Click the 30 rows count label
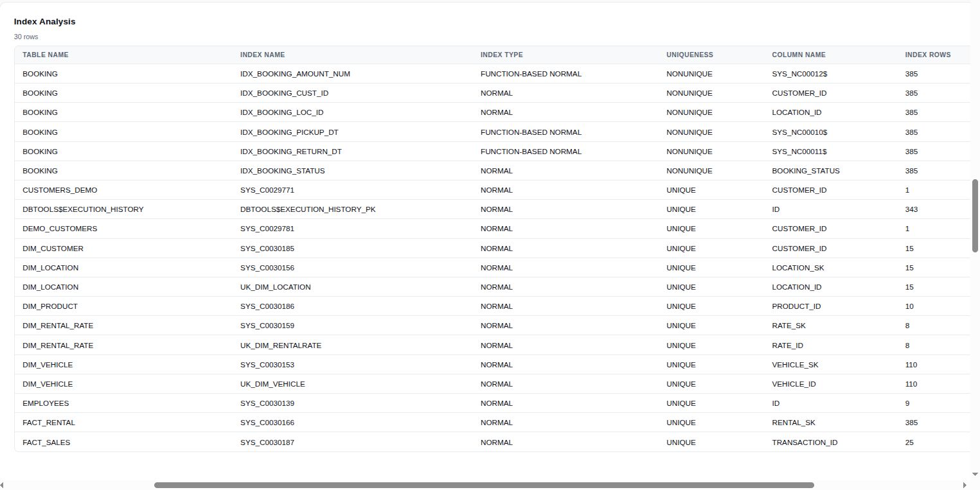Viewport: 980px width, 490px height. click(x=26, y=37)
